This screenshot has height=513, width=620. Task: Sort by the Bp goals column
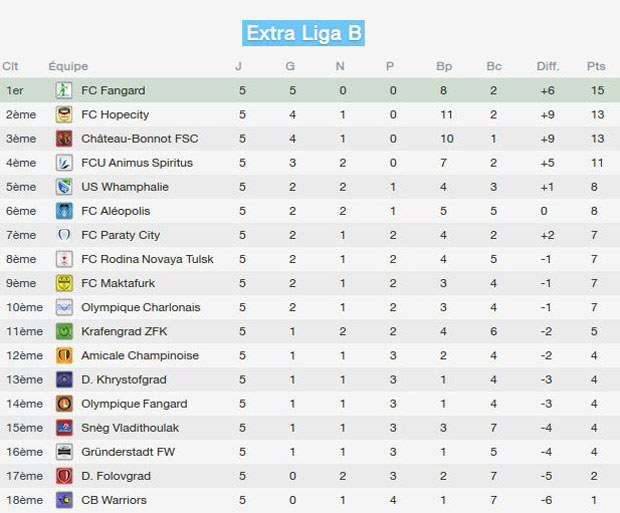[444, 66]
